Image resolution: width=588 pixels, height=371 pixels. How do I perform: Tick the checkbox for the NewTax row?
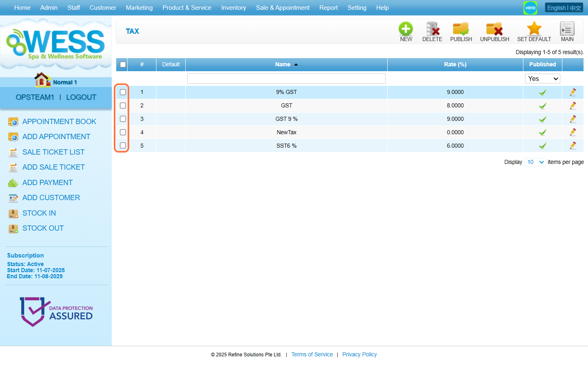[123, 133]
